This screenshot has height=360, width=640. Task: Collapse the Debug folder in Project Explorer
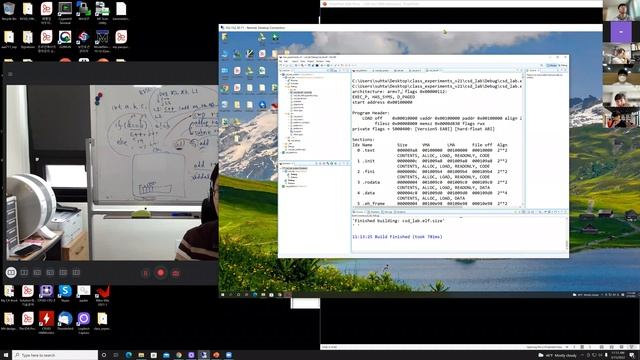pyautogui.click(x=287, y=87)
